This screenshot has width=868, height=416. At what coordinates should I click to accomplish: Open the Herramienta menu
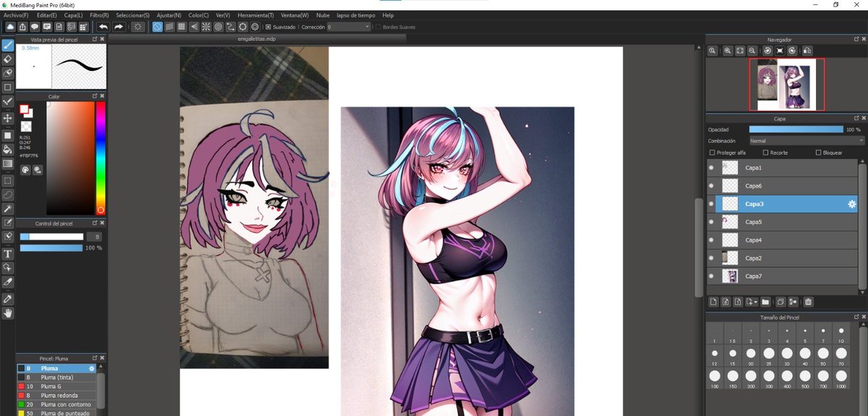point(255,14)
